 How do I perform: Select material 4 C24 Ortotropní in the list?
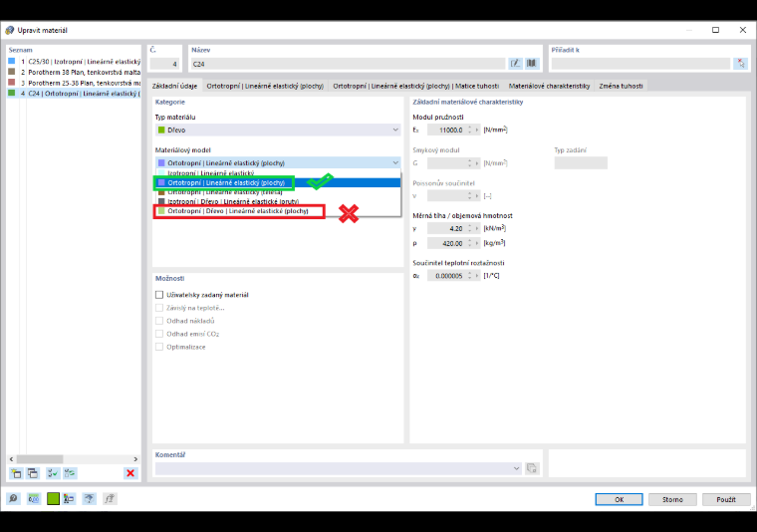pos(75,94)
